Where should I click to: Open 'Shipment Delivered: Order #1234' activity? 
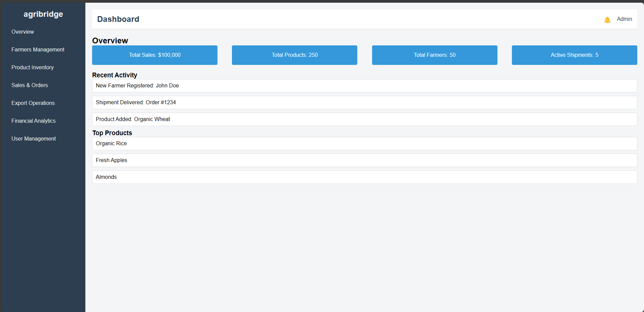tap(365, 103)
